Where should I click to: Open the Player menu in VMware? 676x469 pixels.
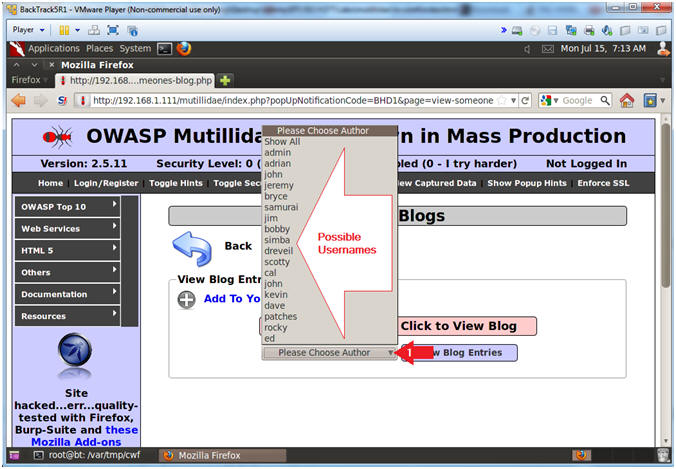click(28, 30)
